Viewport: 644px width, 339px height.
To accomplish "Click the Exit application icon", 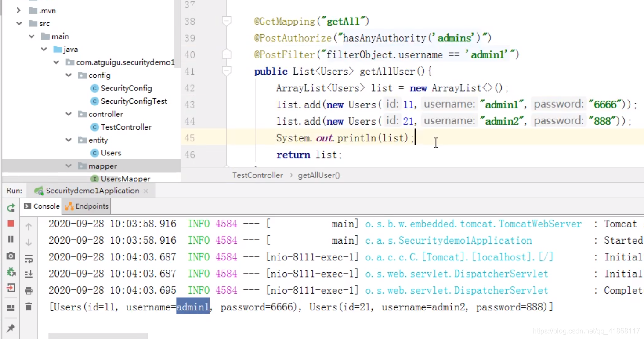I will pos(11,288).
